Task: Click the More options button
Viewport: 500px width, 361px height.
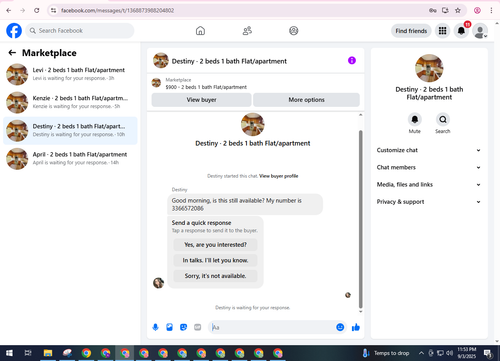Action: 306,100
